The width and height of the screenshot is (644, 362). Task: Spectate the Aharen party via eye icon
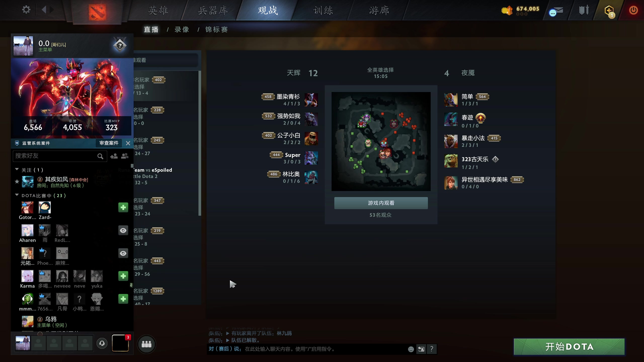pos(123,230)
